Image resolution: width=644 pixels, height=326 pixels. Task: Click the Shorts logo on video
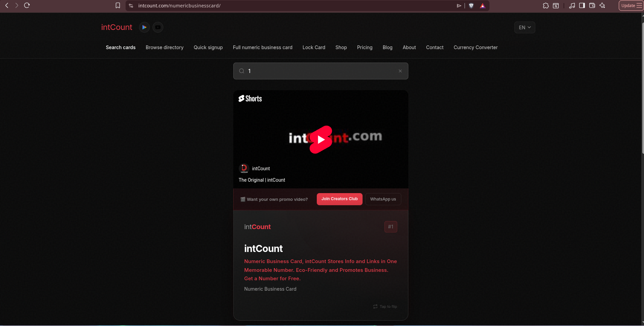[250, 99]
